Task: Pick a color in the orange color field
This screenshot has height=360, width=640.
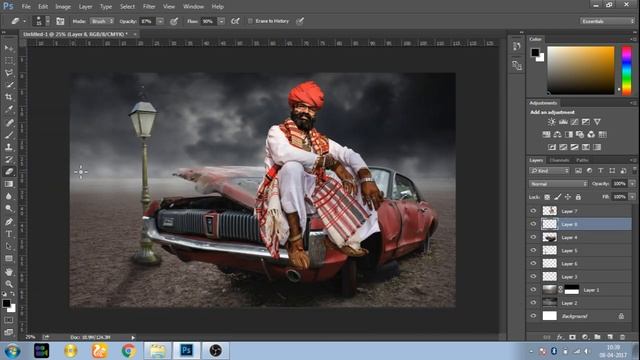Action: pyautogui.click(x=581, y=71)
